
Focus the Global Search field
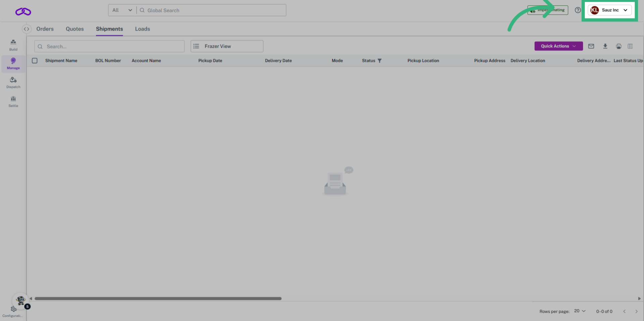coord(211,10)
